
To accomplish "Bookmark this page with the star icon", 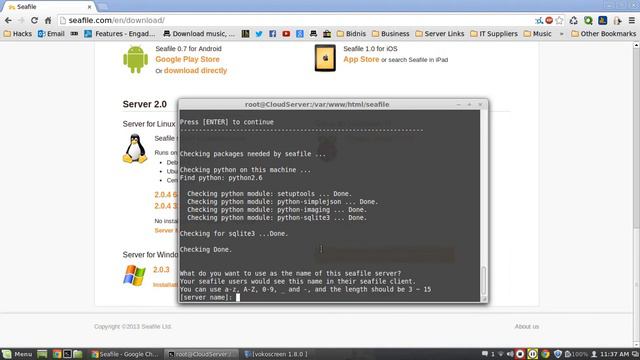I will (559, 20).
